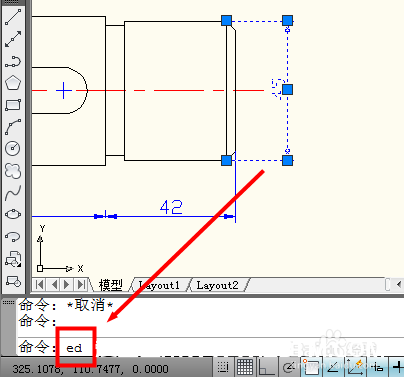
Task: Select the Polyline tool
Action: click(x=13, y=61)
